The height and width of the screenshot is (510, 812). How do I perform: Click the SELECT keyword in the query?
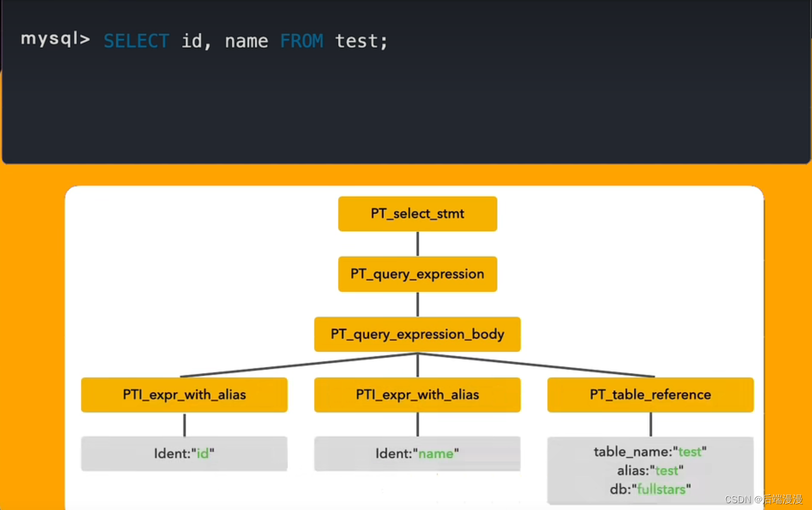[x=136, y=41]
